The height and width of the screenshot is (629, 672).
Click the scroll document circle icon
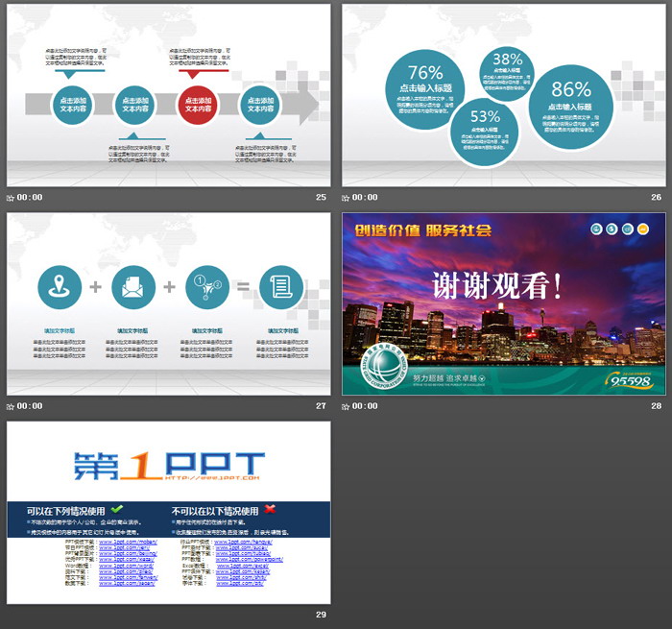(x=281, y=287)
